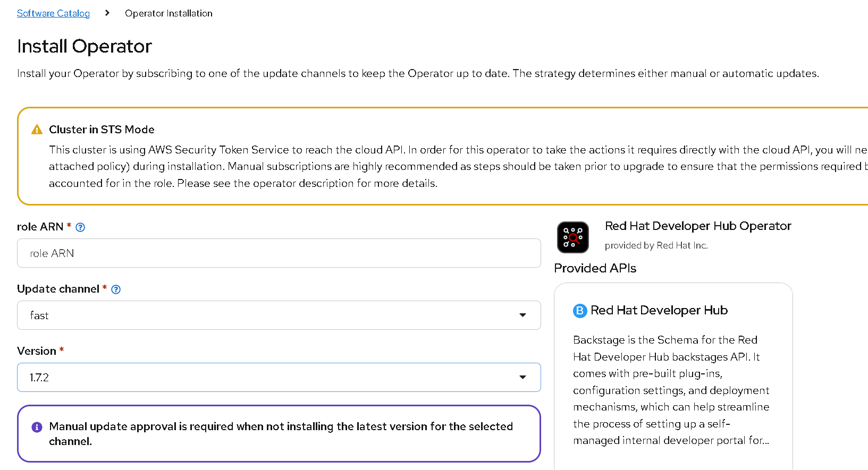Click the Software Catalog breadcrumb link

click(53, 13)
